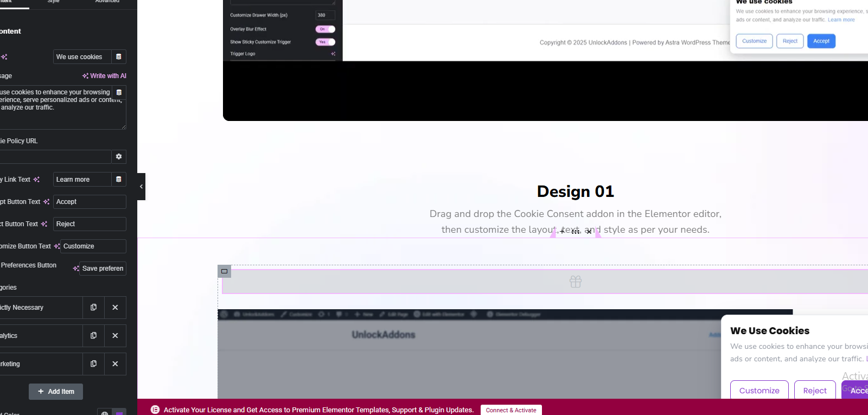Click Write with AI link
Image resolution: width=868 pixels, height=415 pixels.
[104, 76]
